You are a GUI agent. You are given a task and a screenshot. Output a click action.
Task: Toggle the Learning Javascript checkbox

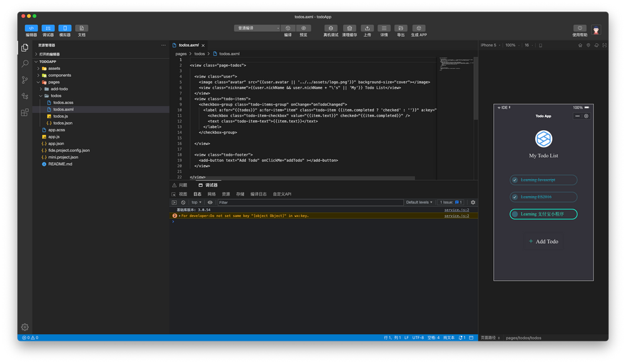click(515, 179)
